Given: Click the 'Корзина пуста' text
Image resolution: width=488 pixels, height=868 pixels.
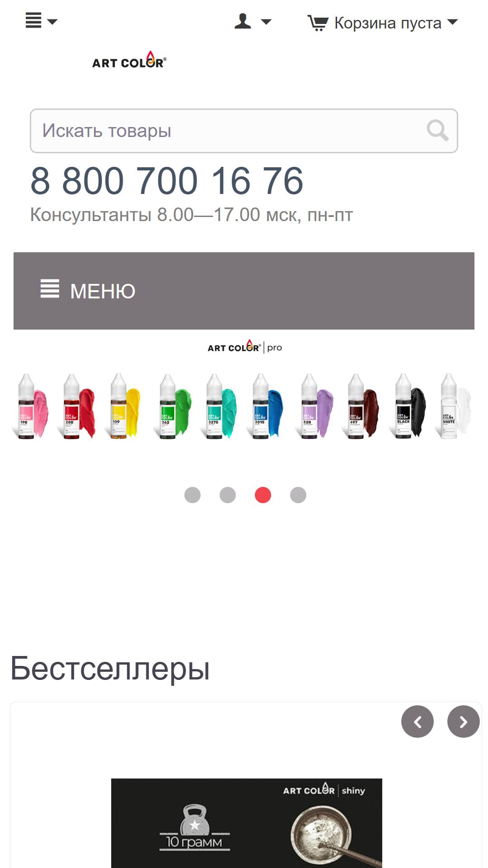Looking at the screenshot, I should pyautogui.click(x=388, y=23).
